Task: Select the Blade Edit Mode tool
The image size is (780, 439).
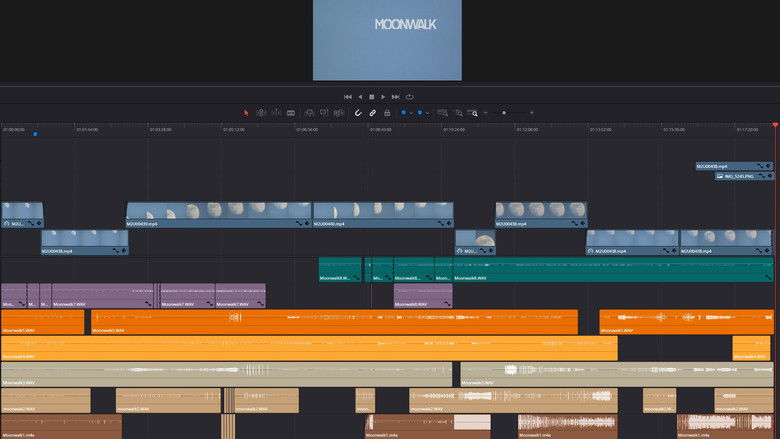Action: [x=291, y=113]
